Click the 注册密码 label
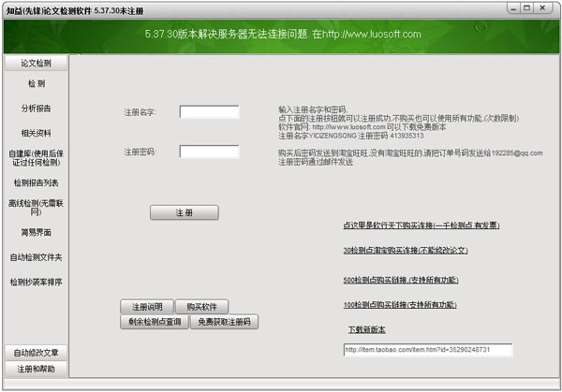This screenshot has height=392, width=562. 140,152
